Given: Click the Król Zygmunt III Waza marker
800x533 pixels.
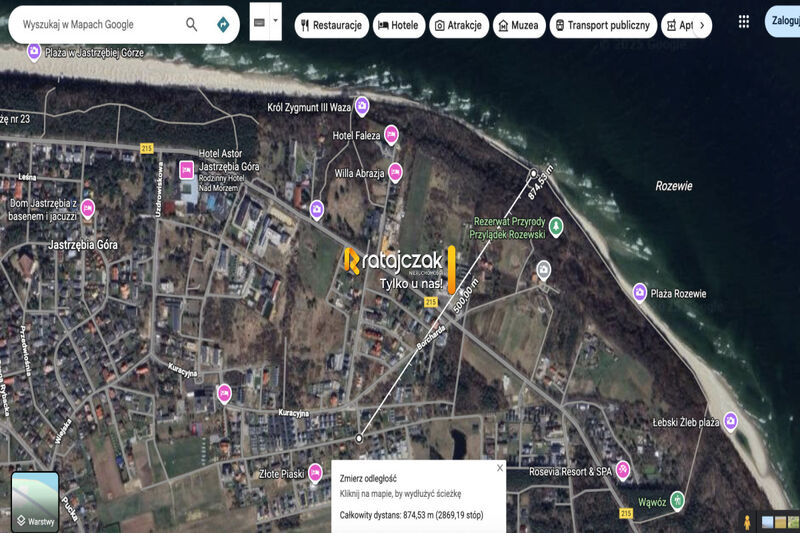Looking at the screenshot, I should click(x=362, y=107).
